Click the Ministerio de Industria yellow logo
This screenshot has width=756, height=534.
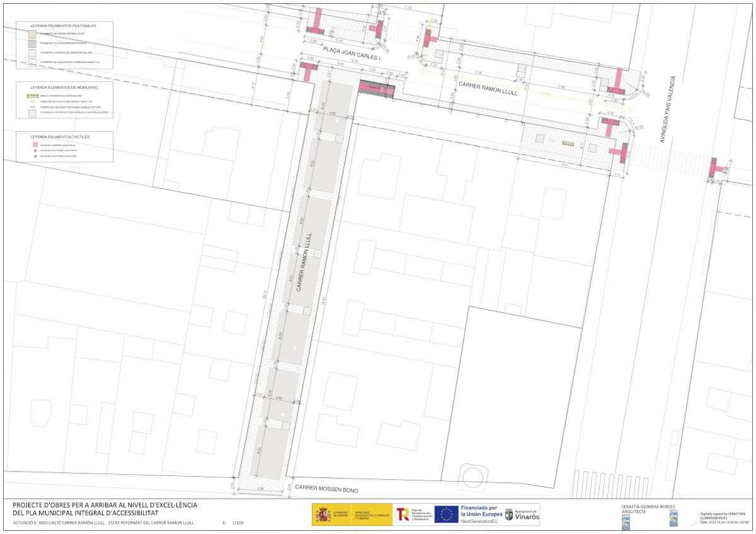point(372,515)
